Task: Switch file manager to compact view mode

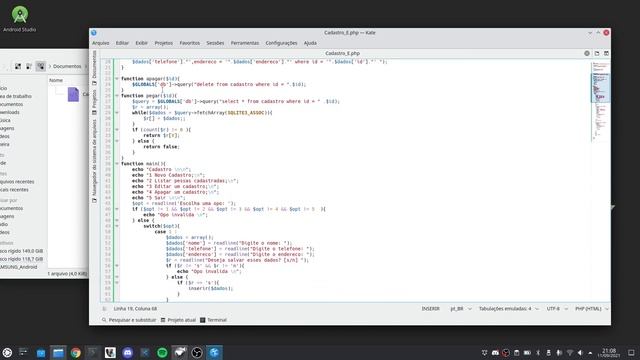Action: pyautogui.click(x=29, y=66)
